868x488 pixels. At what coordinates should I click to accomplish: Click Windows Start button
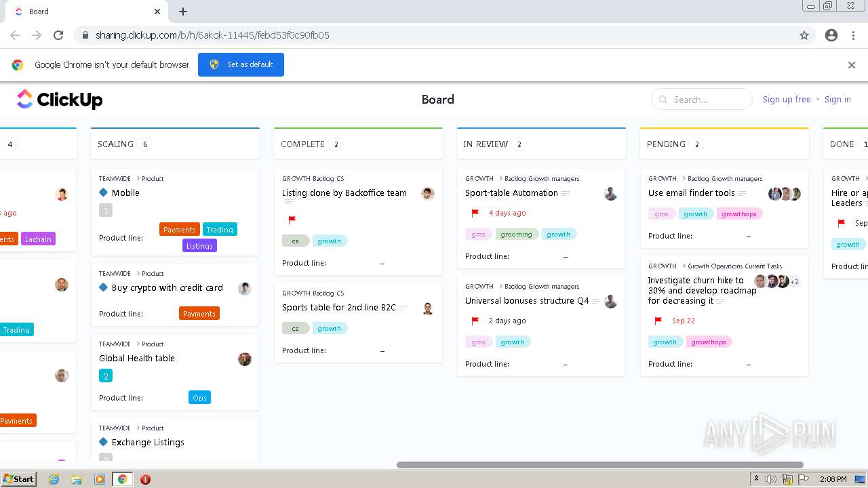coord(18,479)
